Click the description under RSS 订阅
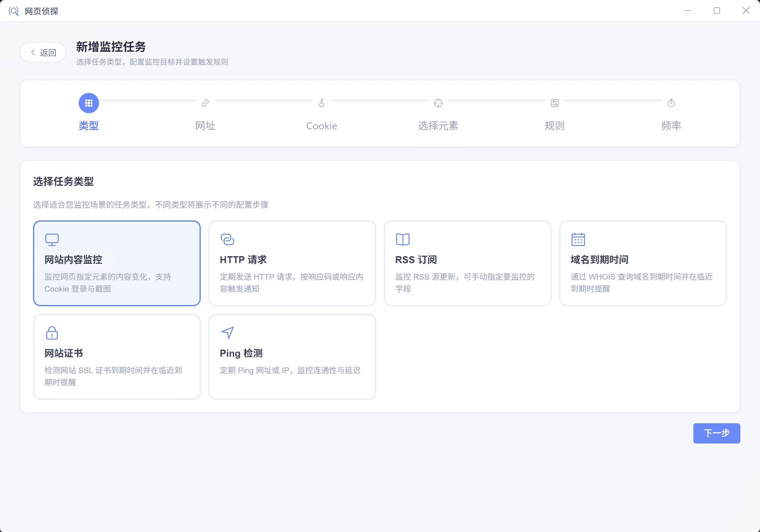This screenshot has height=532, width=760. [465, 282]
